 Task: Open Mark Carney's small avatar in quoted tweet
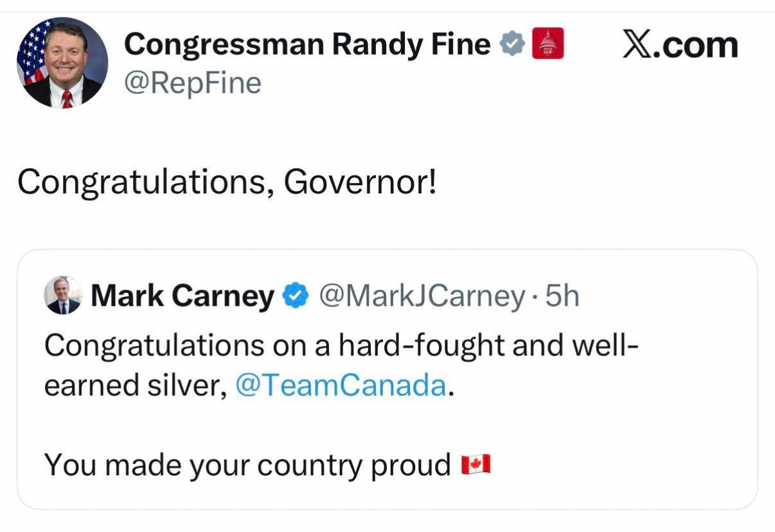(x=63, y=296)
